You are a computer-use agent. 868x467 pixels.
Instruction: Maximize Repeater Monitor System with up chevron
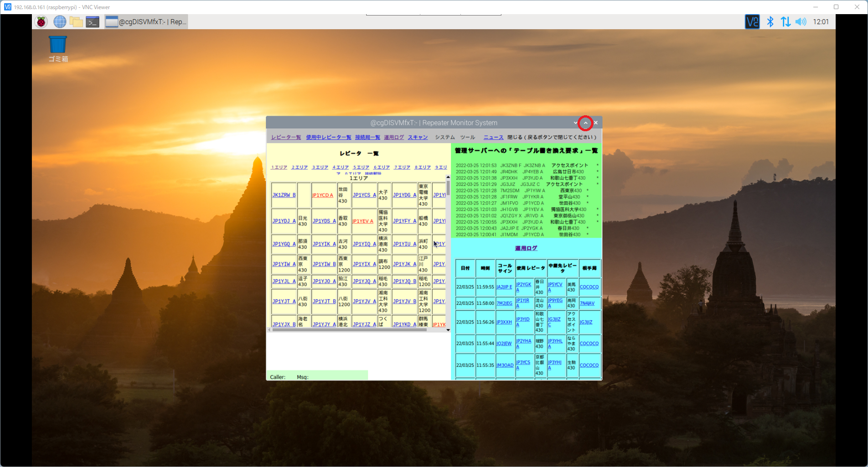coord(585,123)
